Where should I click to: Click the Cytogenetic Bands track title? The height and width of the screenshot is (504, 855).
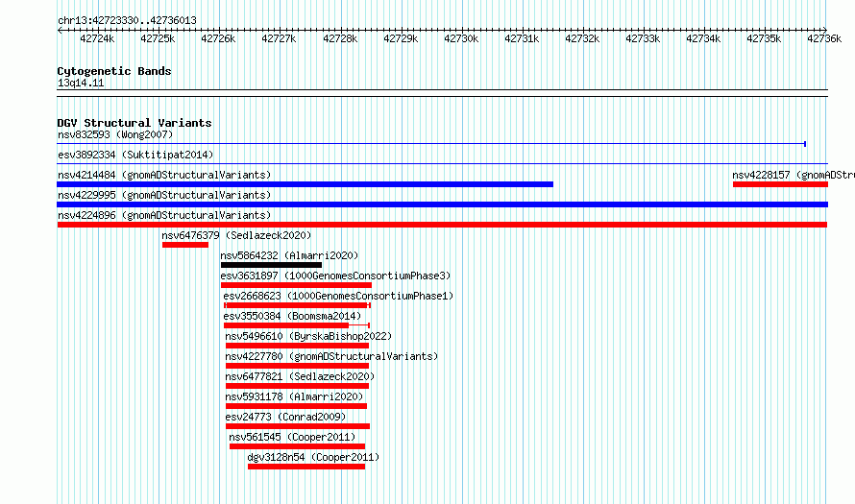point(114,71)
